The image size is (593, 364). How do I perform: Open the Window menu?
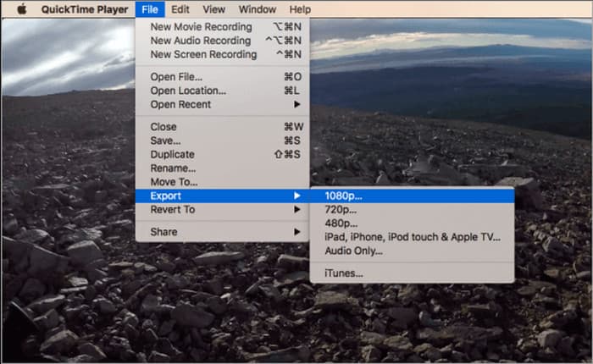[258, 9]
